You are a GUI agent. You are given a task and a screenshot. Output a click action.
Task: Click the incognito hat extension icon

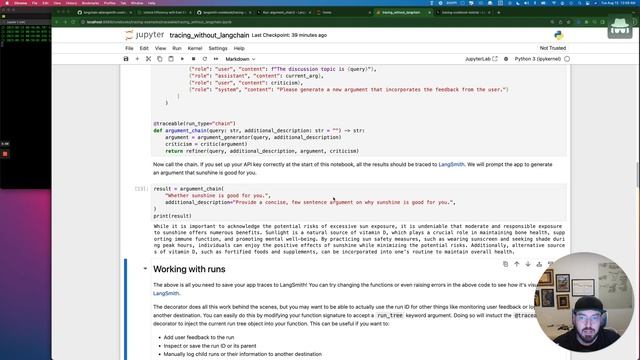[x=620, y=27]
